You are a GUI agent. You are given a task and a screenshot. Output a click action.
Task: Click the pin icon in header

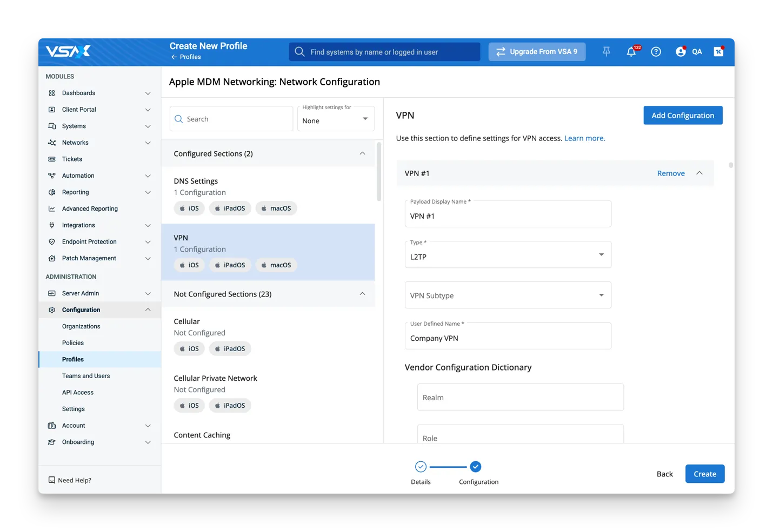click(607, 52)
